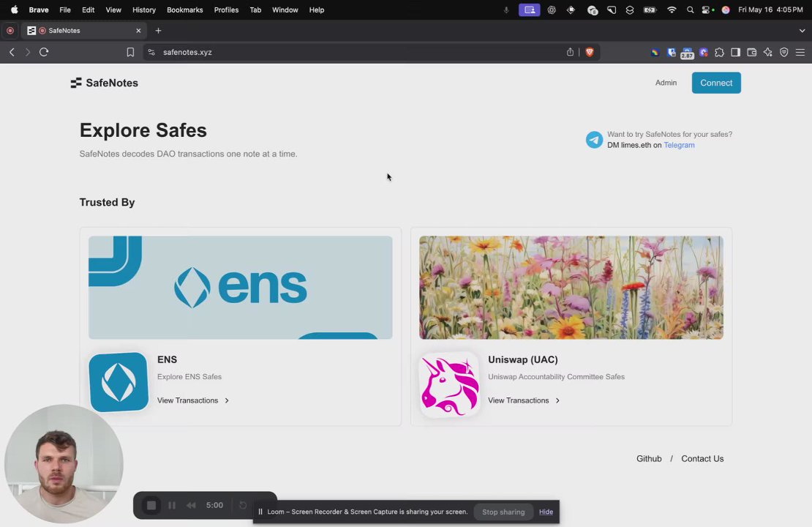This screenshot has width=812, height=527.
Task: Click the Connect wallet button
Action: pyautogui.click(x=716, y=83)
